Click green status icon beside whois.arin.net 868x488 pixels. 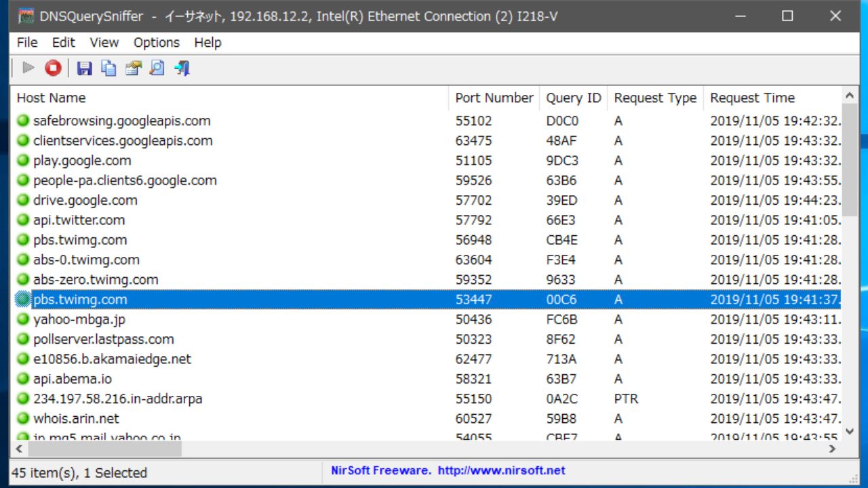[24, 418]
